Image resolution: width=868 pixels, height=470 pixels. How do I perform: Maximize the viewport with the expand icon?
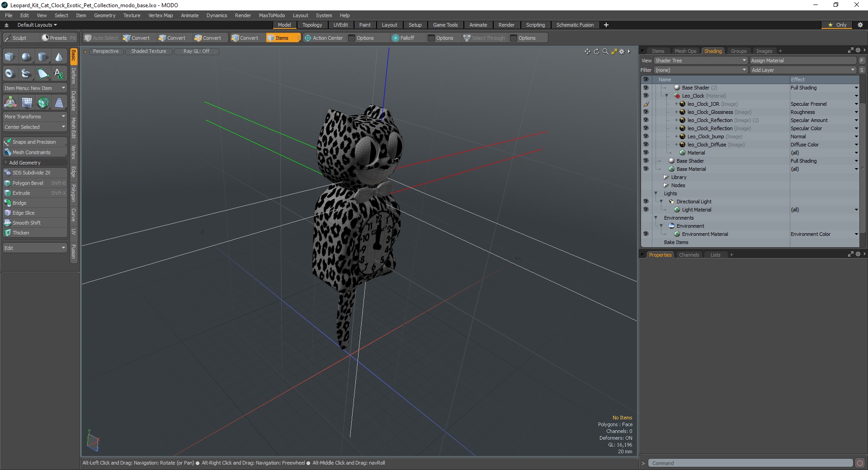tap(614, 52)
